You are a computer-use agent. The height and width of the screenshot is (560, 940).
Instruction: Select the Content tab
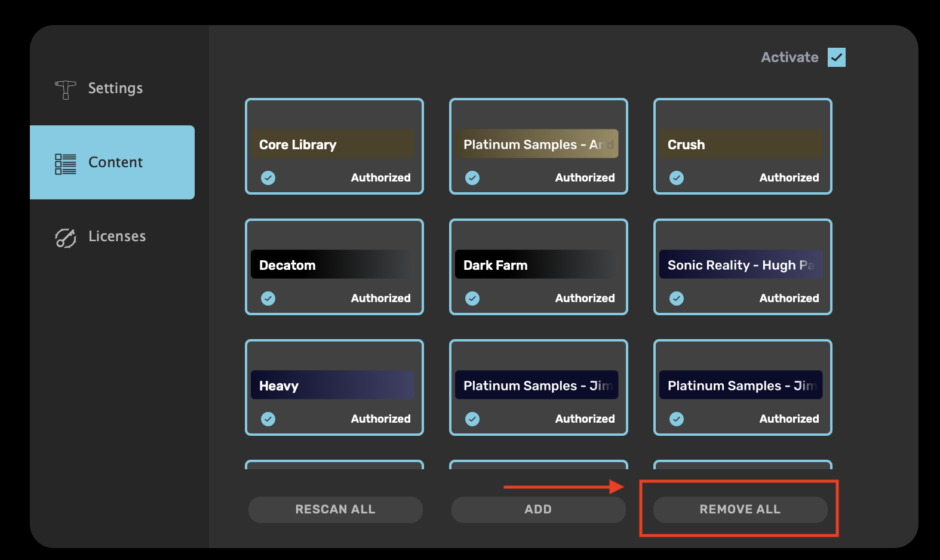point(112,162)
